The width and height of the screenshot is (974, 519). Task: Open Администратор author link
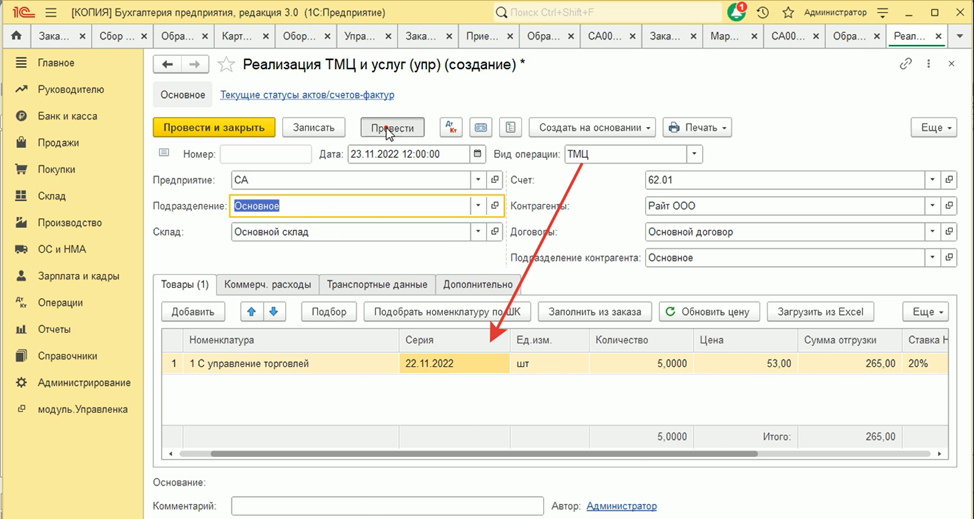[x=621, y=506]
